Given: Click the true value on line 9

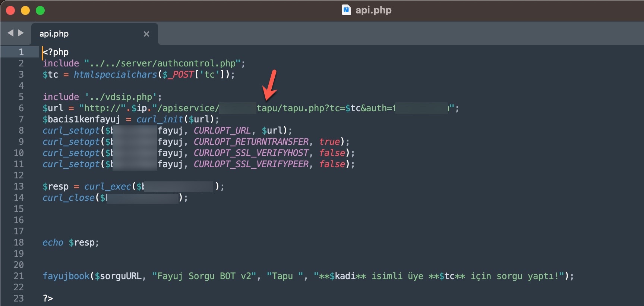Looking at the screenshot, I should (x=330, y=141).
